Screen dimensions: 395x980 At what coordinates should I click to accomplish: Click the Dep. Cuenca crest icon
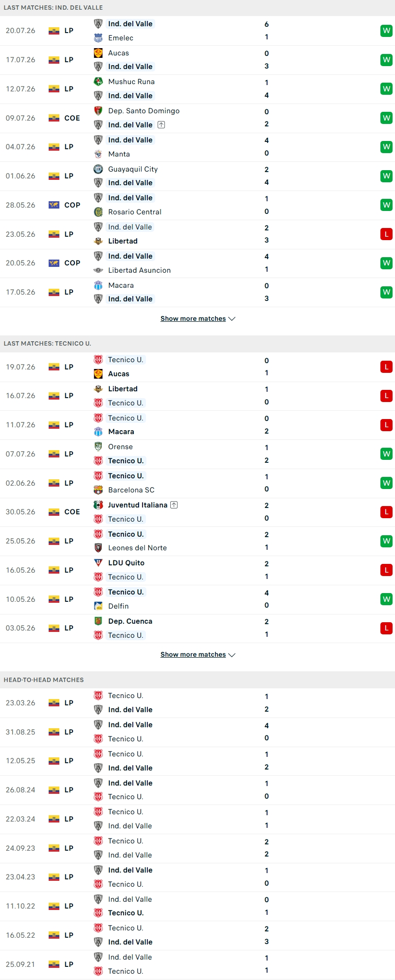point(98,621)
